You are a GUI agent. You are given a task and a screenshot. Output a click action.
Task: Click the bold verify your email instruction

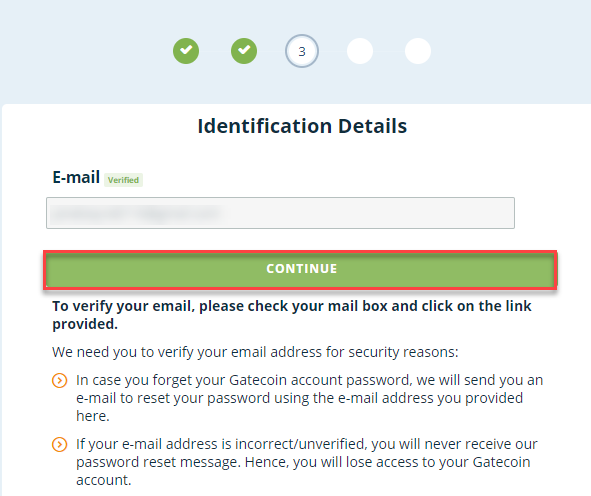292,315
